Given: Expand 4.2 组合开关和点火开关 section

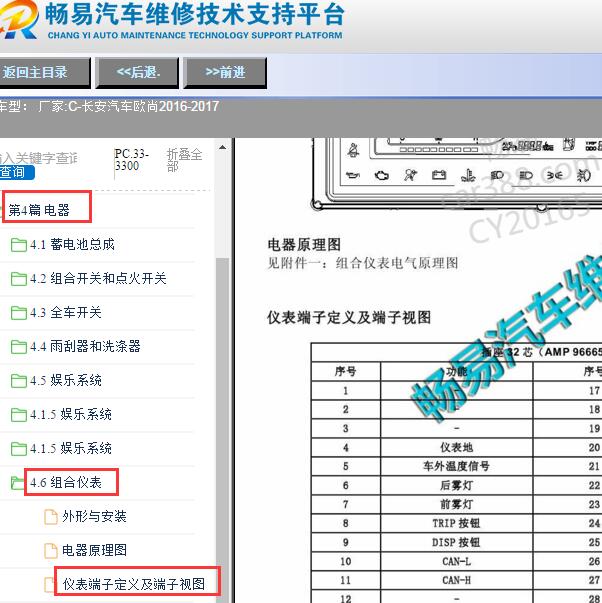Looking at the screenshot, I should (98, 278).
